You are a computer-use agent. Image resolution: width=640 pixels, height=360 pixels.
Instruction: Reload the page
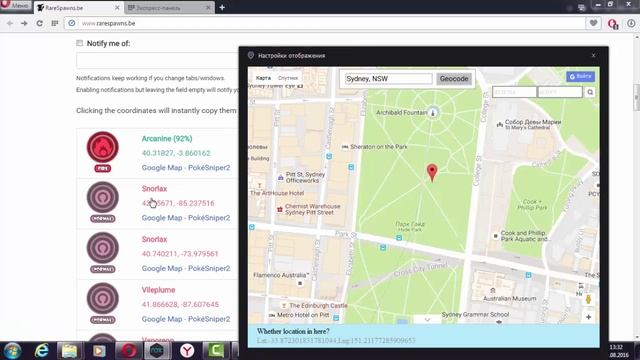[40, 23]
